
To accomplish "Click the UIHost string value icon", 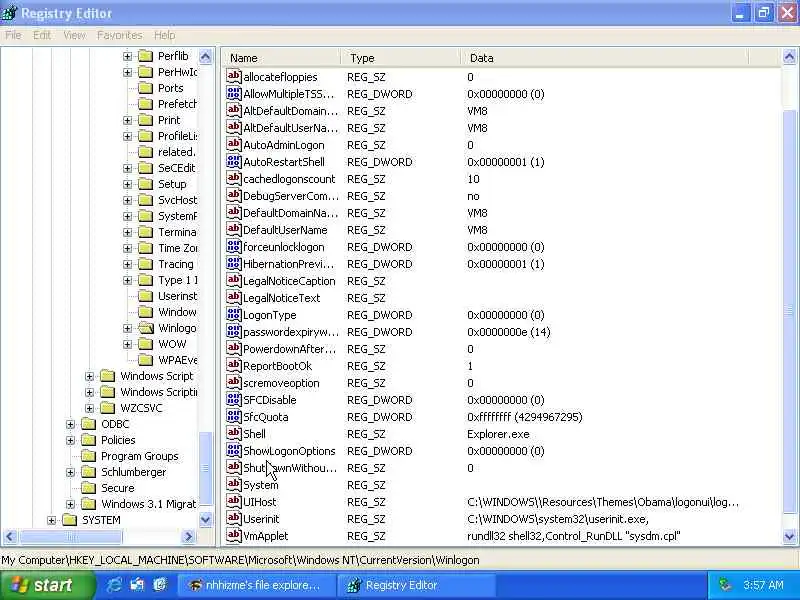I will 234,502.
